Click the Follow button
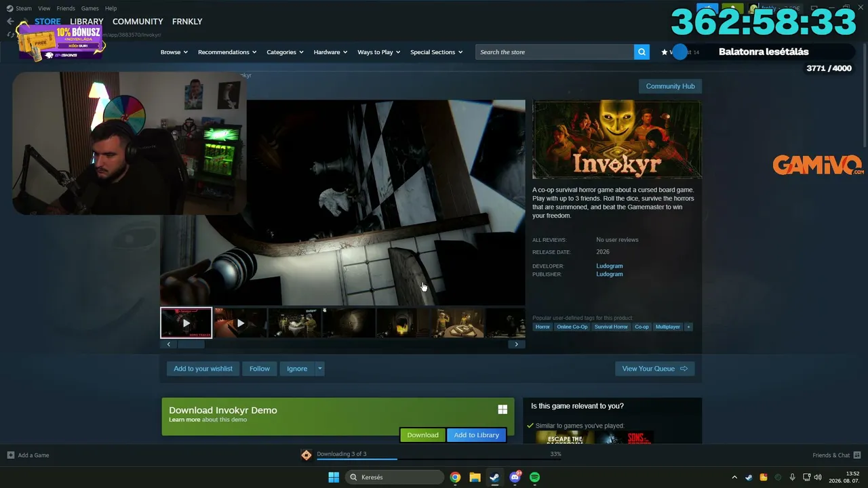Image resolution: width=868 pixels, height=488 pixels. 260,369
